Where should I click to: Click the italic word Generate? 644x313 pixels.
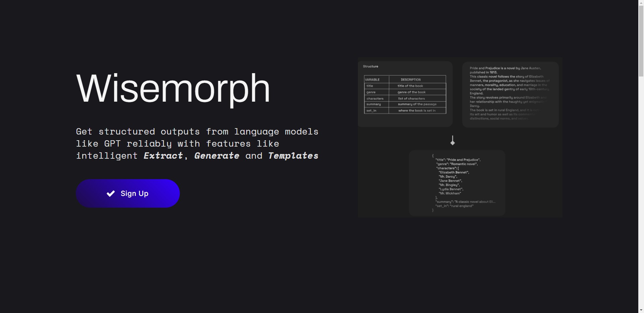coord(217,156)
